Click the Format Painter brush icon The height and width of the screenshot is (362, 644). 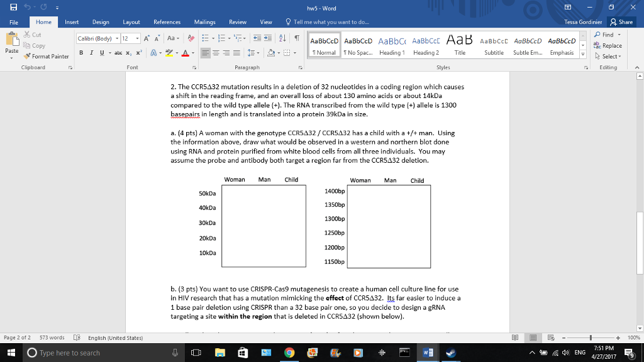(x=28, y=57)
